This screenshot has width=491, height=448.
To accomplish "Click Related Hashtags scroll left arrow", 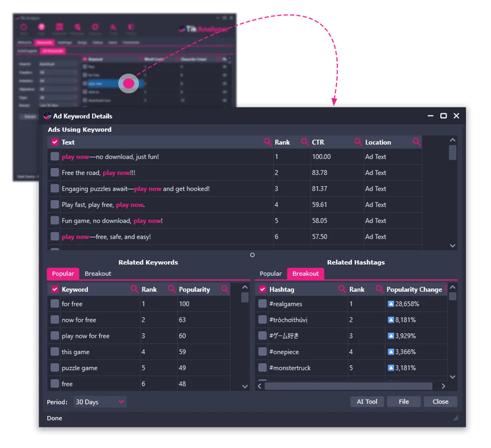I will [259, 386].
